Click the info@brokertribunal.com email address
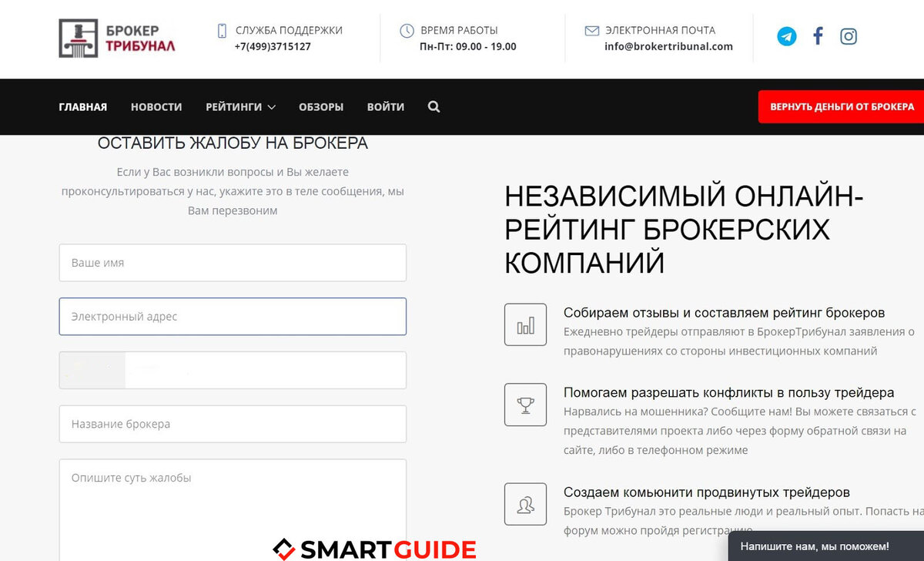 [668, 46]
